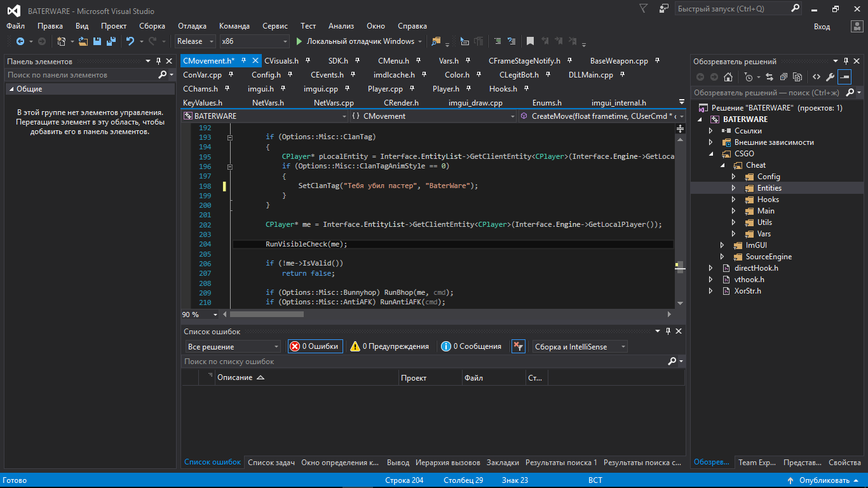
Task: Comment out selected lines icon
Action: tap(498, 41)
